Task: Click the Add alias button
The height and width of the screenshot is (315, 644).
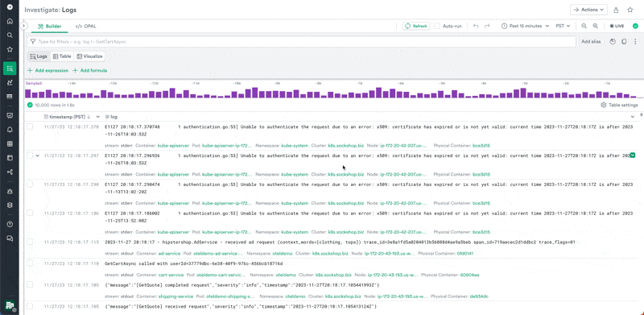Action: pyautogui.click(x=591, y=42)
